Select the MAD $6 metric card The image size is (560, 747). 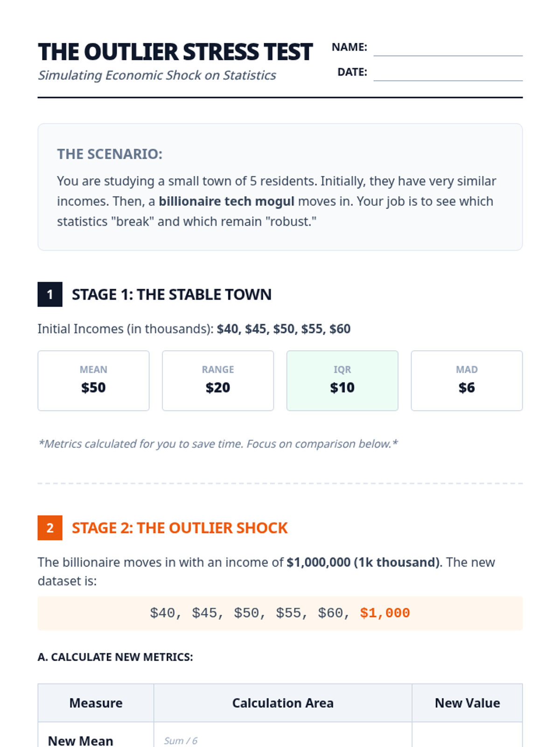click(x=467, y=381)
